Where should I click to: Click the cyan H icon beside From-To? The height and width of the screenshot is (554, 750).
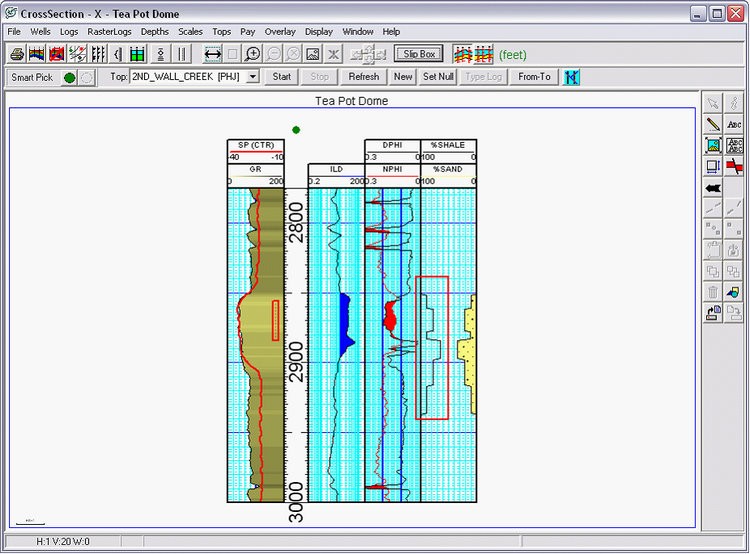point(571,77)
